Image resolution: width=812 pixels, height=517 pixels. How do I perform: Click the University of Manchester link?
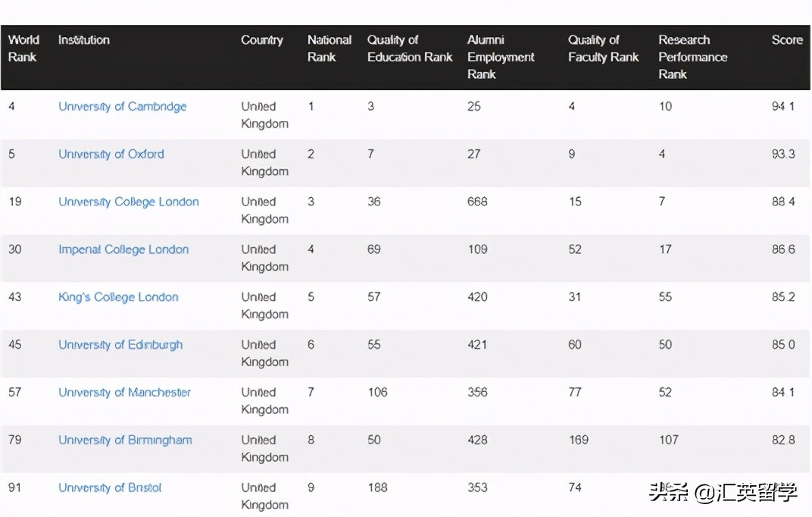tap(124, 393)
